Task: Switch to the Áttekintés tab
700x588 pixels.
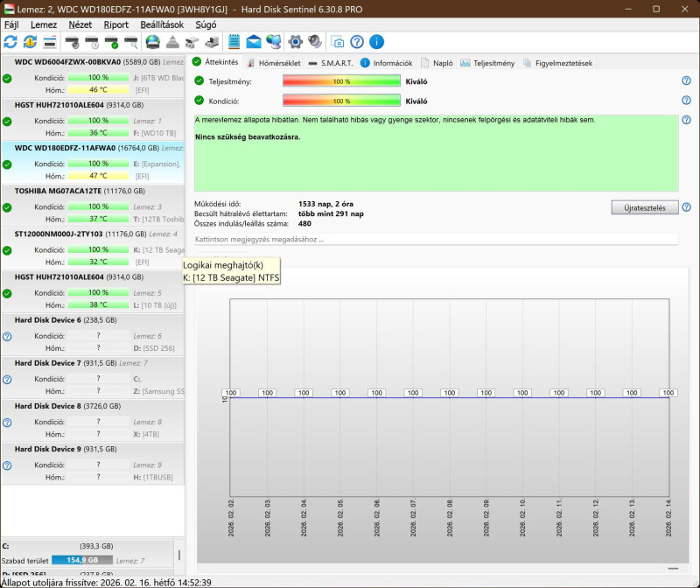Action: pyautogui.click(x=215, y=62)
